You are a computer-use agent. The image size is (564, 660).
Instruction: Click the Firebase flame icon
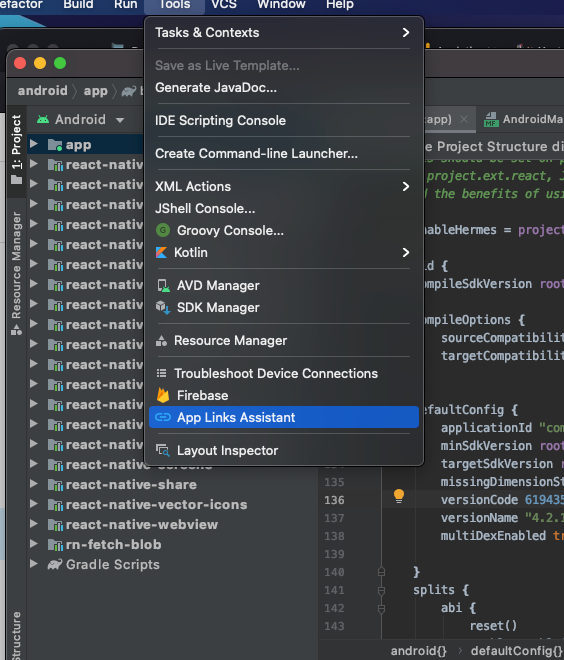pos(163,395)
